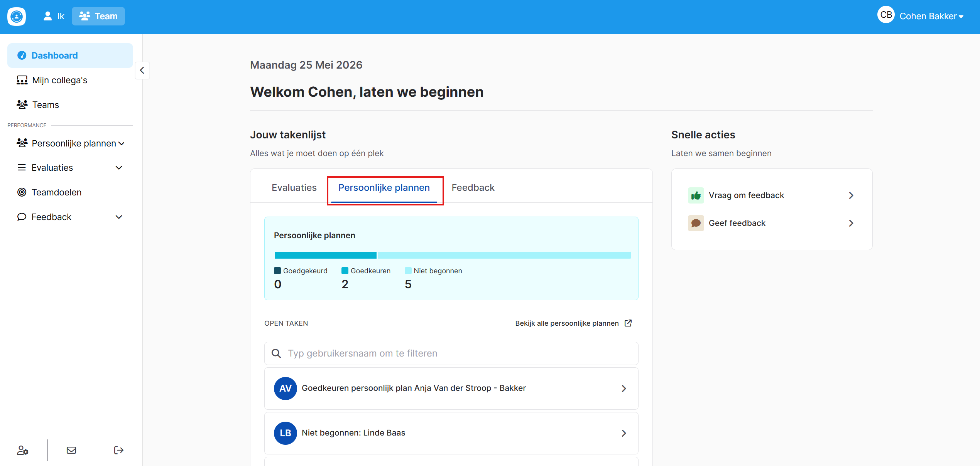
Task: Collapse the sidebar with the arrow button
Action: (x=142, y=70)
